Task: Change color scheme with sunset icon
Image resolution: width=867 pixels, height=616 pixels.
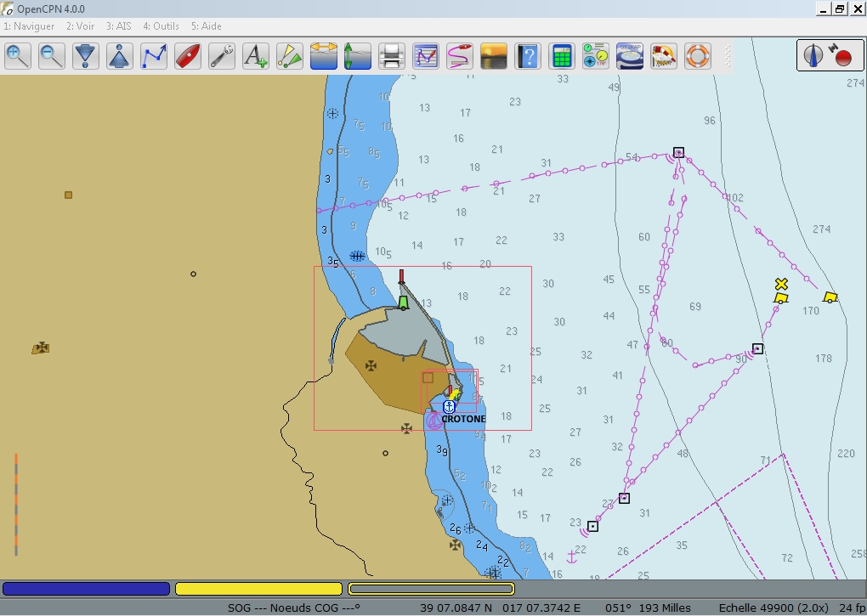Action: [x=494, y=57]
